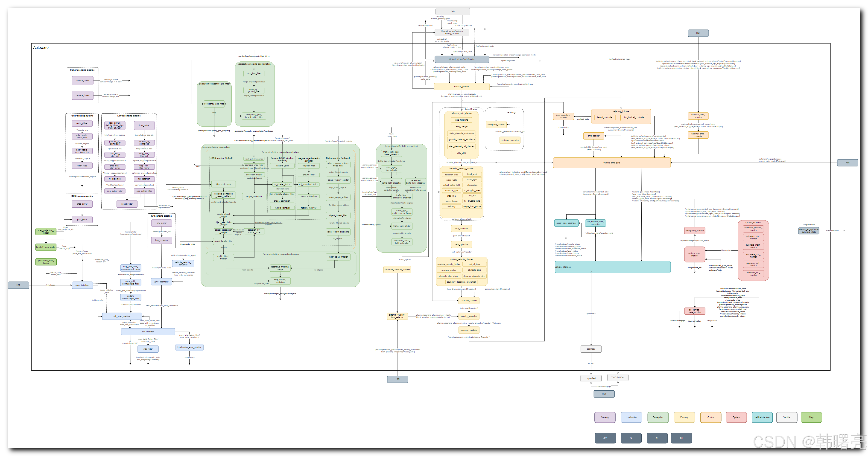The width and height of the screenshot is (868, 456).
Task: Click the dark S1 box
Action: (681, 438)
